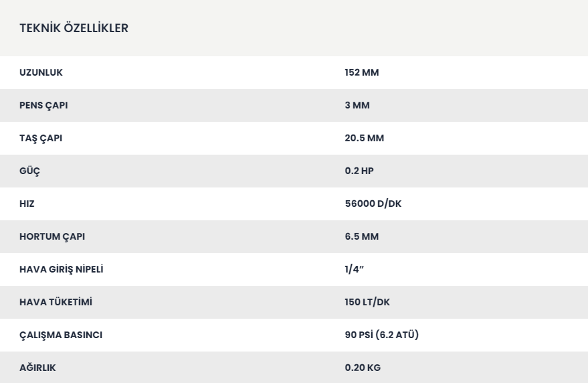Select the ÇALIŞMA BASINCI label

(x=61, y=335)
